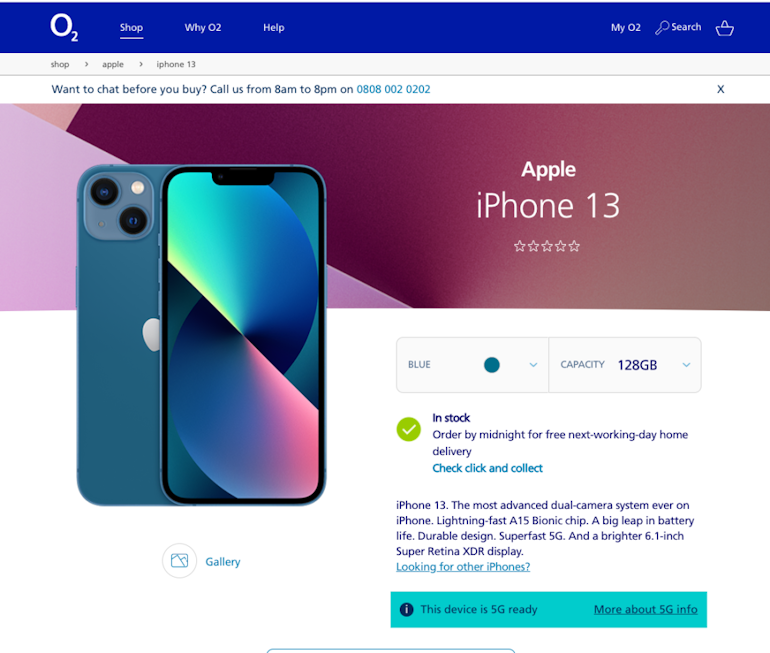Dismiss the call-us banner with X
Image resolution: width=770 pixels, height=653 pixels.
[720, 89]
